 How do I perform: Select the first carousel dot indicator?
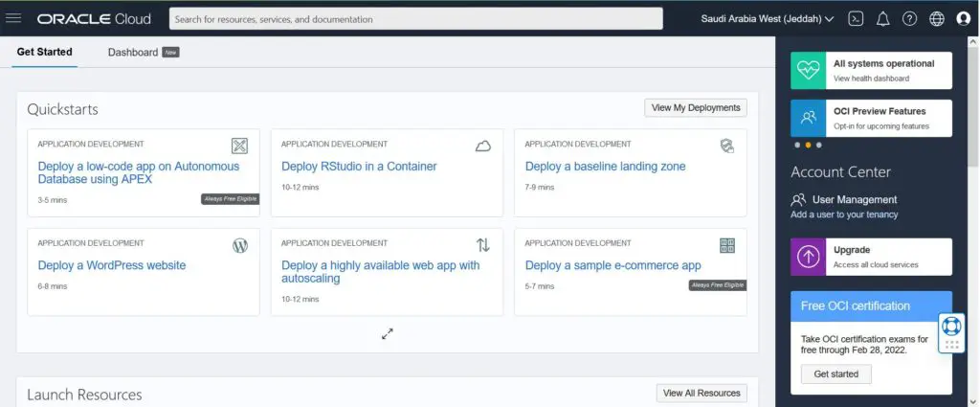coord(797,145)
